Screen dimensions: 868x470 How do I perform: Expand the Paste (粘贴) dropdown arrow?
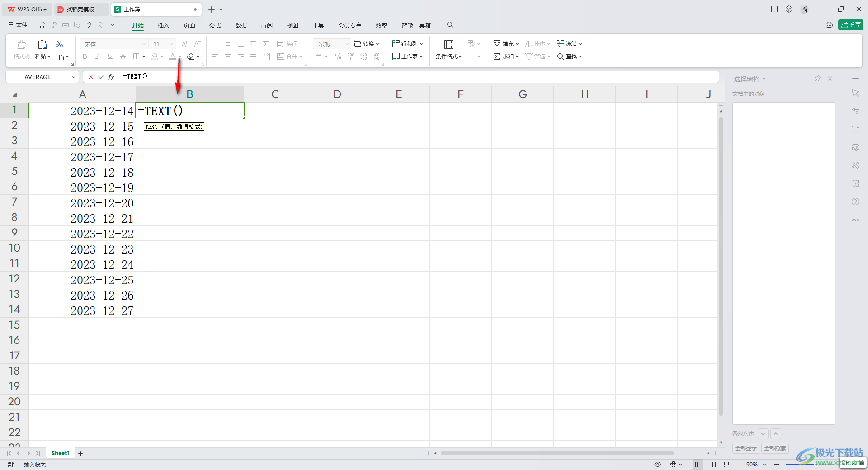click(49, 57)
